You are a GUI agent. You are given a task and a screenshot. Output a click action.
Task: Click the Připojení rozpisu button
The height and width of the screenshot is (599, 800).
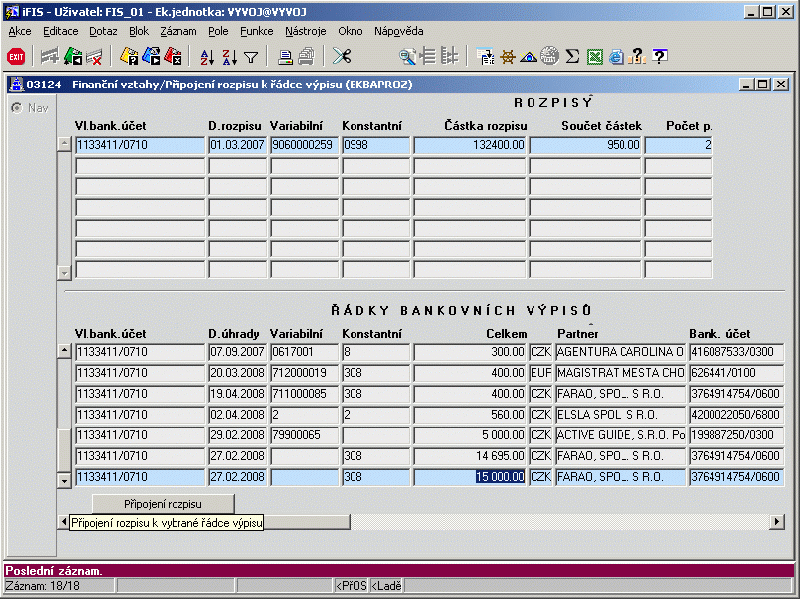(163, 504)
